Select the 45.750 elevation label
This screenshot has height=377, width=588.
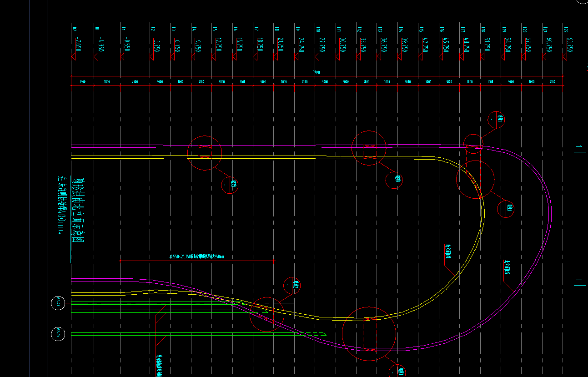[445, 45]
